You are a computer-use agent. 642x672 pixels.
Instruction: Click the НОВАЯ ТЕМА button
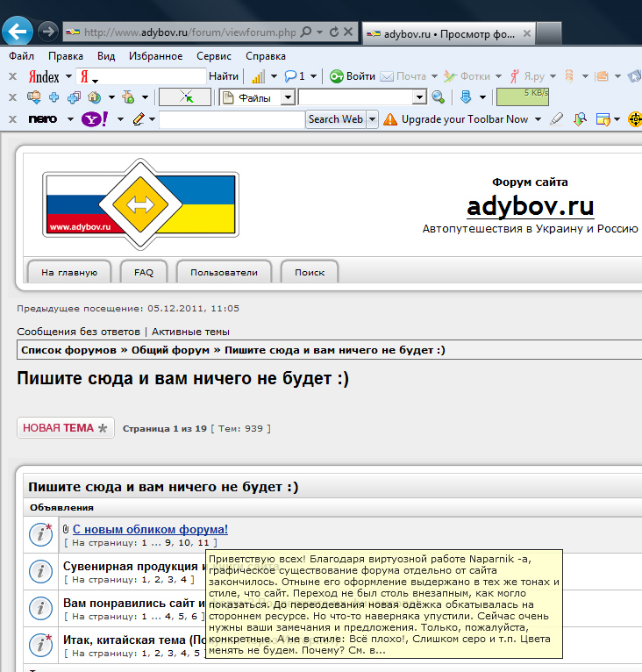click(66, 428)
